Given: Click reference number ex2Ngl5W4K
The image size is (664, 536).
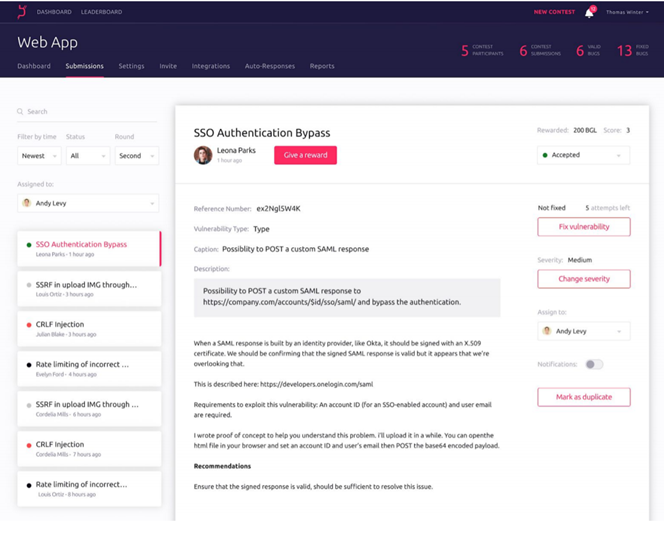Looking at the screenshot, I should [278, 208].
